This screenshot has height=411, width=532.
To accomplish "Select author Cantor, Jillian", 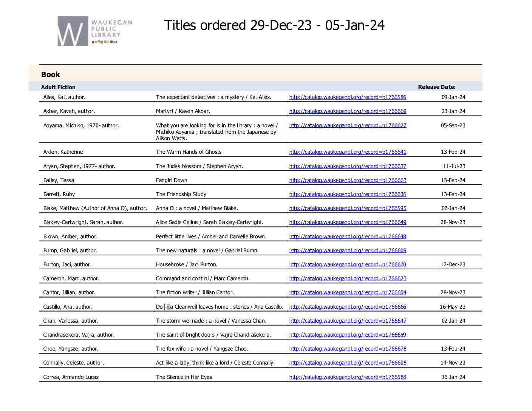I will [69, 292].
